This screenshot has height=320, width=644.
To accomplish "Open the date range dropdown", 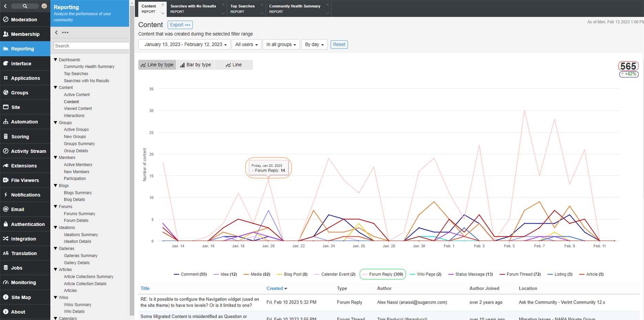I will click(x=184, y=44).
